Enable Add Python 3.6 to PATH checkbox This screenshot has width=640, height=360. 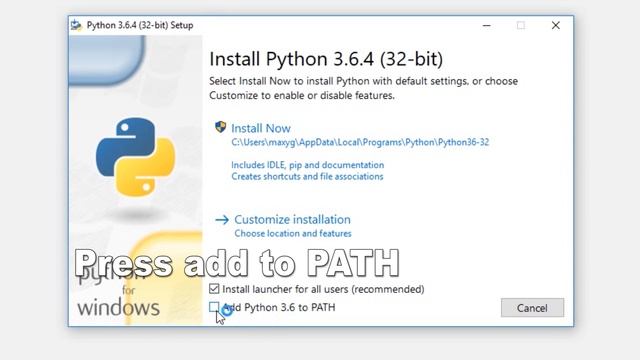tap(214, 307)
